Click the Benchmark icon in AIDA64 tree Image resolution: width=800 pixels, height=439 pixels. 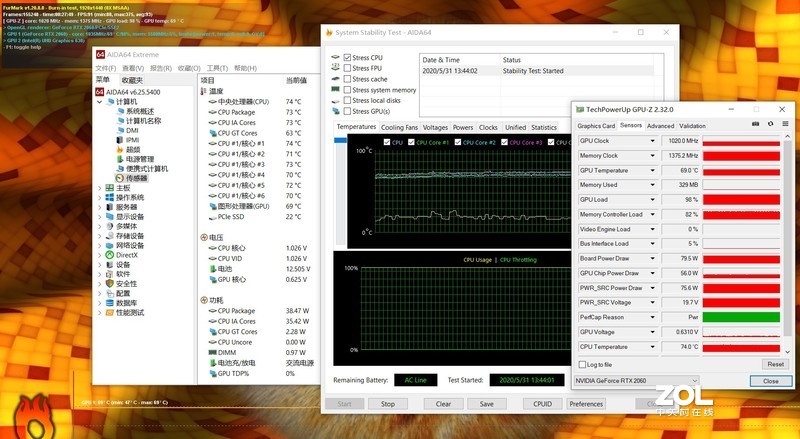[110, 312]
